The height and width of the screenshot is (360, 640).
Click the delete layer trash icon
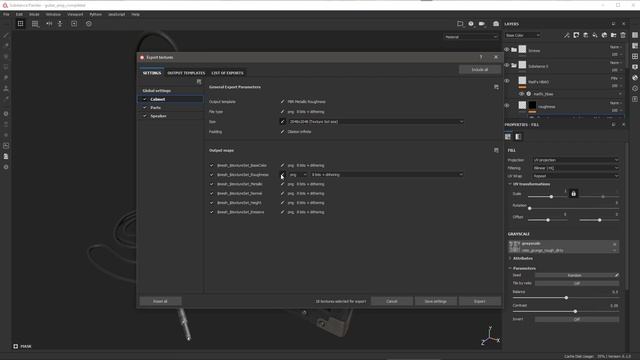623,36
